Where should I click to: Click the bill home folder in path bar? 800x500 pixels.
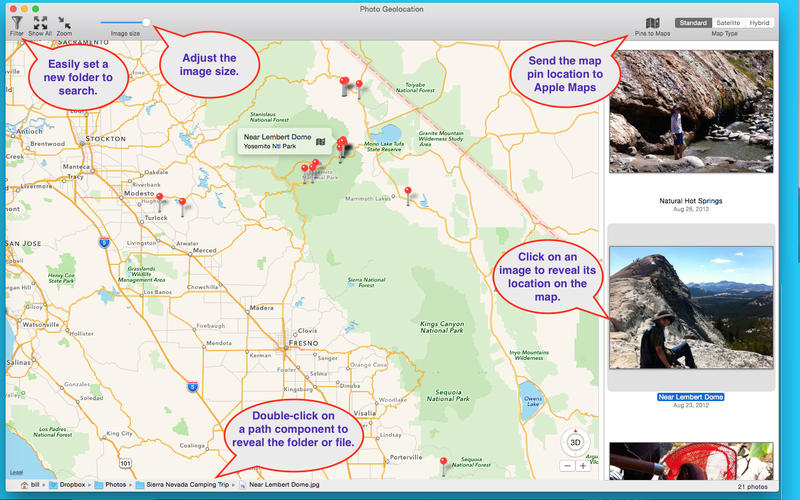[x=30, y=485]
